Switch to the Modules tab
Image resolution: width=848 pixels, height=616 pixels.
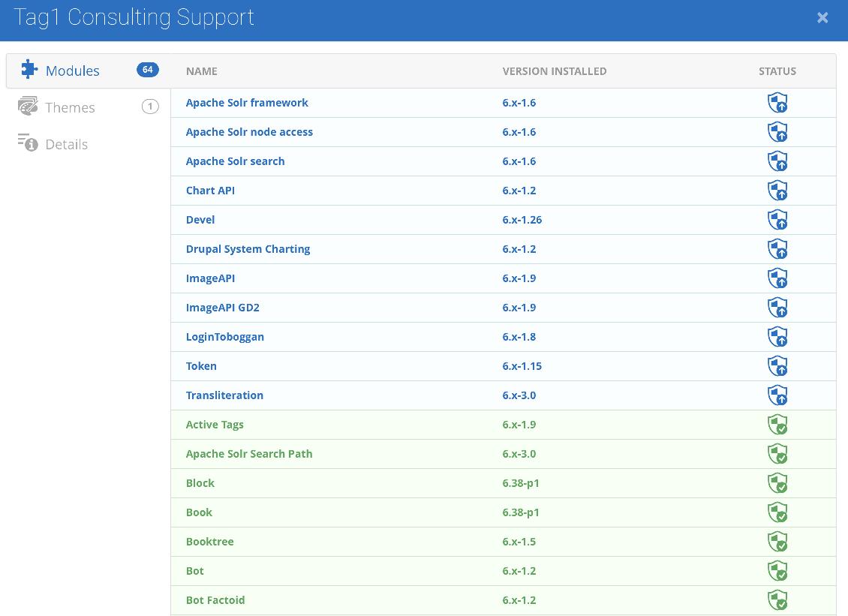[88, 71]
